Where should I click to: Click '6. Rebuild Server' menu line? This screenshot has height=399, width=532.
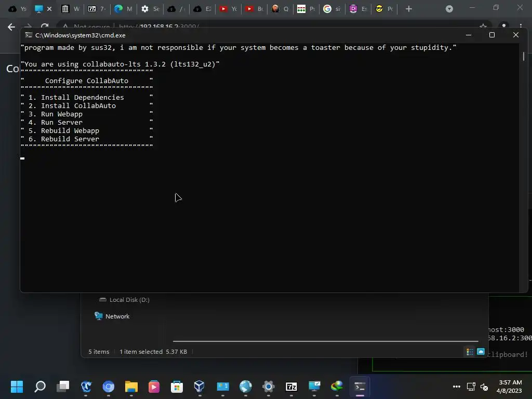pos(64,139)
